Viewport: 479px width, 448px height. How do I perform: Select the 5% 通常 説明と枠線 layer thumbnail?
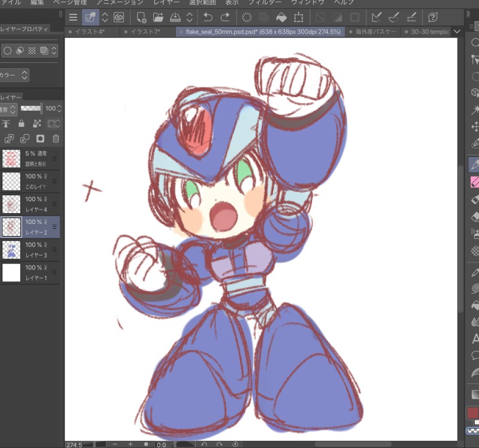coord(11,159)
